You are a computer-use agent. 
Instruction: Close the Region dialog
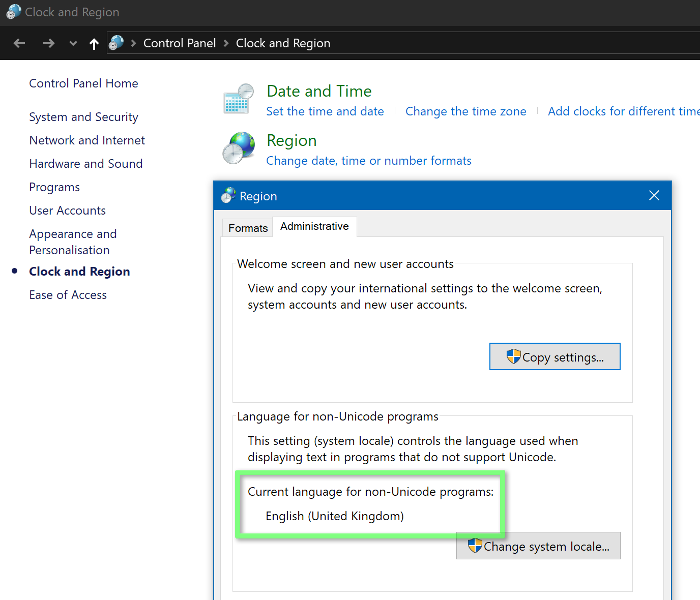(654, 195)
